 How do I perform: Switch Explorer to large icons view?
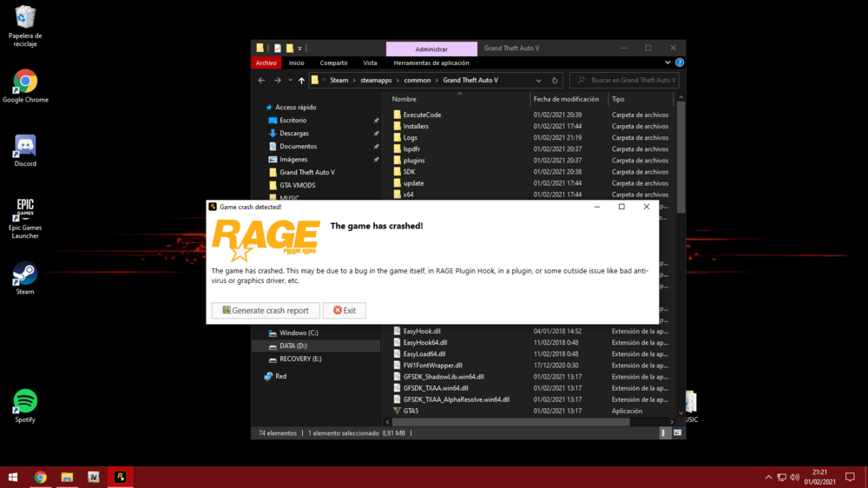pyautogui.click(x=678, y=433)
